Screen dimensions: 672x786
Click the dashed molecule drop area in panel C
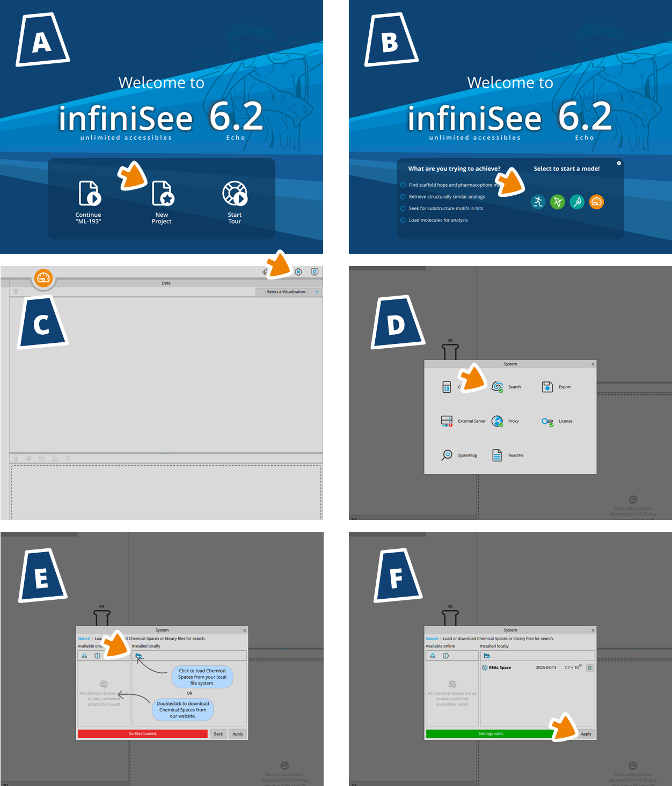(x=166, y=492)
